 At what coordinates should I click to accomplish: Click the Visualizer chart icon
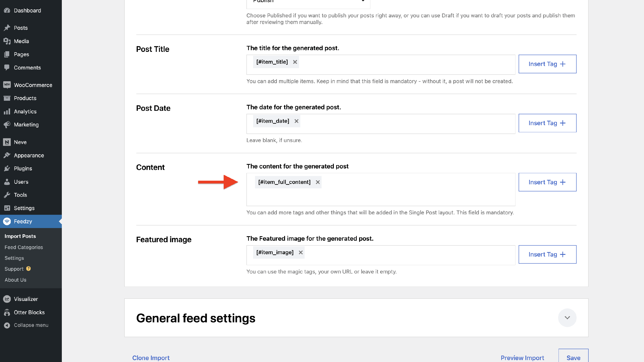(x=7, y=299)
